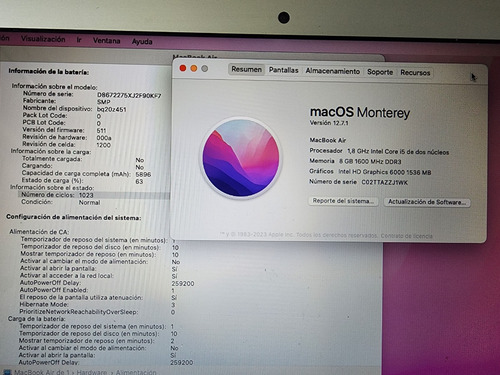Click the PCB Lot Code label
This screenshot has width=500, height=375.
(x=44, y=122)
